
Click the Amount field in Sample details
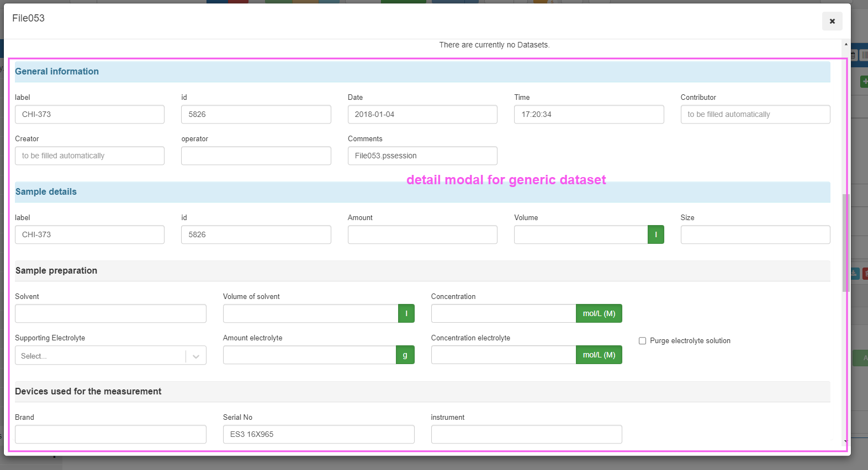pyautogui.click(x=422, y=234)
